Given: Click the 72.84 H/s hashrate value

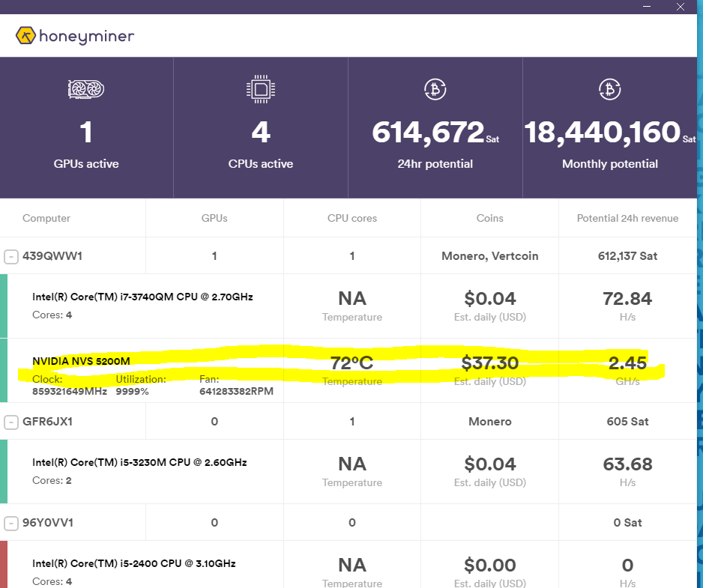Looking at the screenshot, I should click(627, 298).
